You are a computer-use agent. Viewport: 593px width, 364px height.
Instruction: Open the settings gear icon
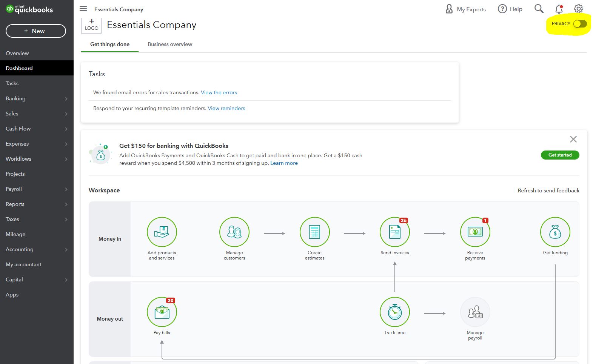578,9
